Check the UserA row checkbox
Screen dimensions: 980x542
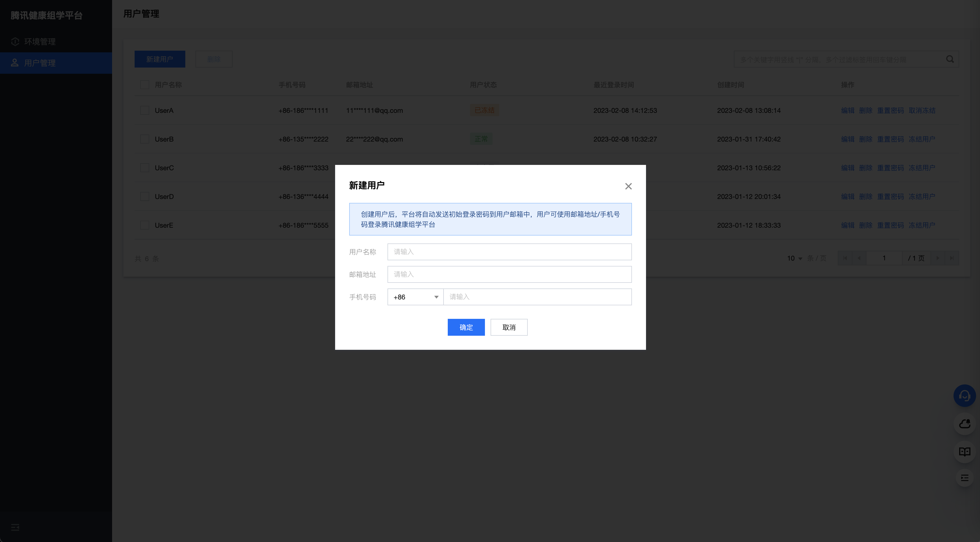click(x=144, y=110)
